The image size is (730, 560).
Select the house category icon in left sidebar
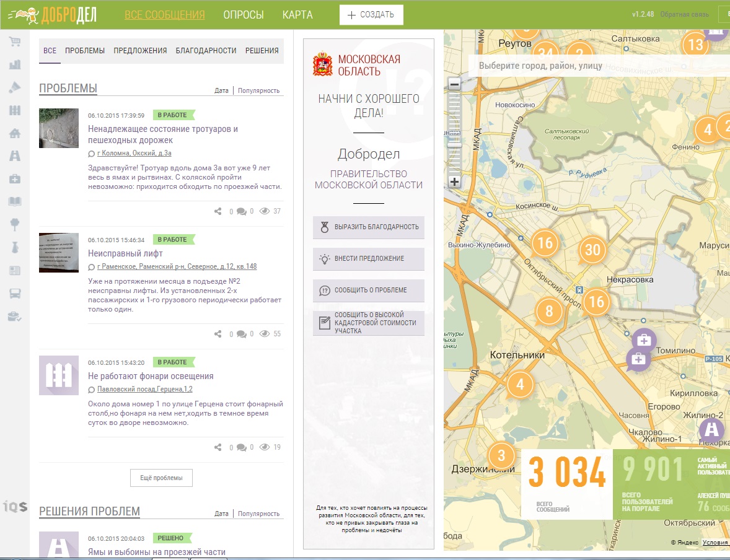pyautogui.click(x=14, y=133)
